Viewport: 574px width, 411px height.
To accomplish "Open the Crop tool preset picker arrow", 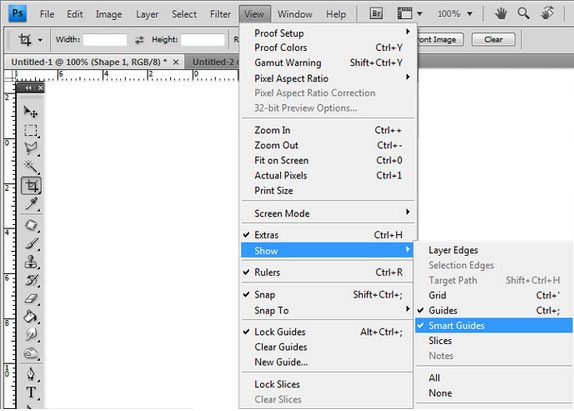I will pyautogui.click(x=40, y=40).
